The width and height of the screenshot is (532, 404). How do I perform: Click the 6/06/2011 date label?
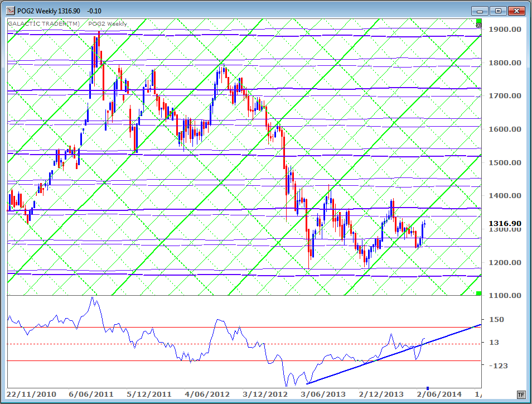coord(91,395)
